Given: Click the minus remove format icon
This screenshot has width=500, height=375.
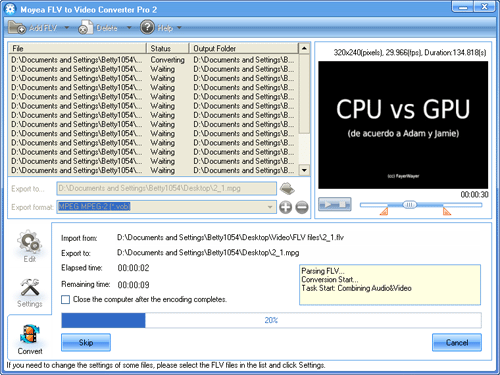Looking at the screenshot, I should 302,207.
